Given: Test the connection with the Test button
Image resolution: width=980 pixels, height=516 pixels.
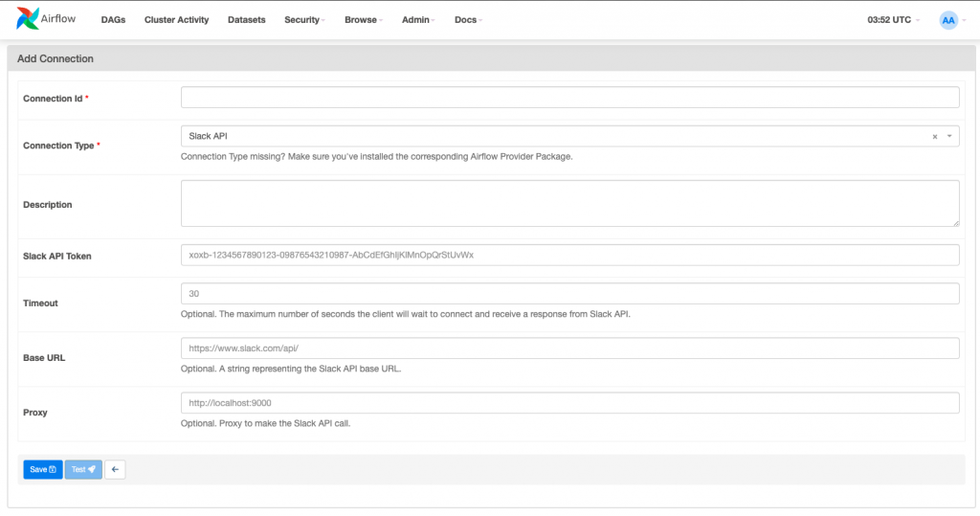Looking at the screenshot, I should (83, 469).
